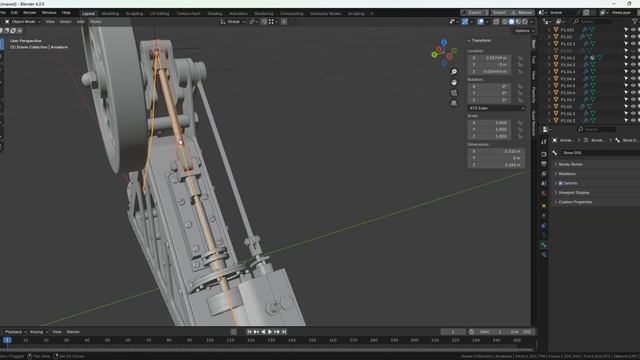Toggle visibility eye of PL04.1 object
Image resolution: width=640 pixels, height=360 pixels.
coord(633,58)
